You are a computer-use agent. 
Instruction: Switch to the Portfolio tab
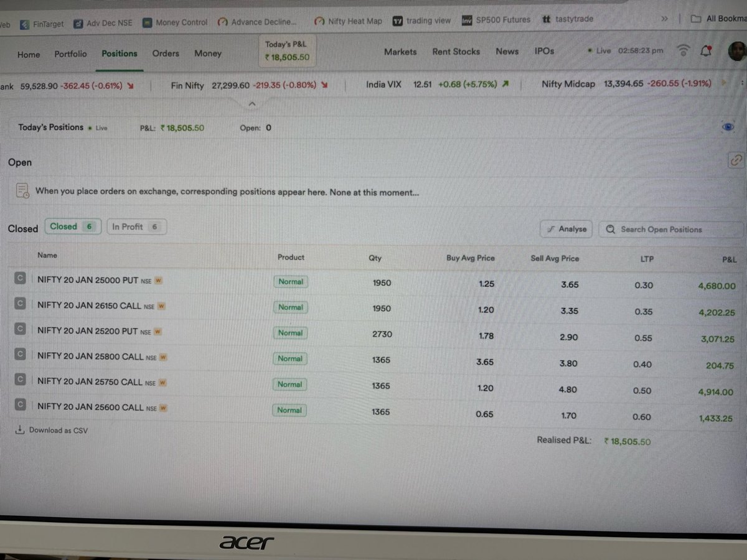[70, 54]
